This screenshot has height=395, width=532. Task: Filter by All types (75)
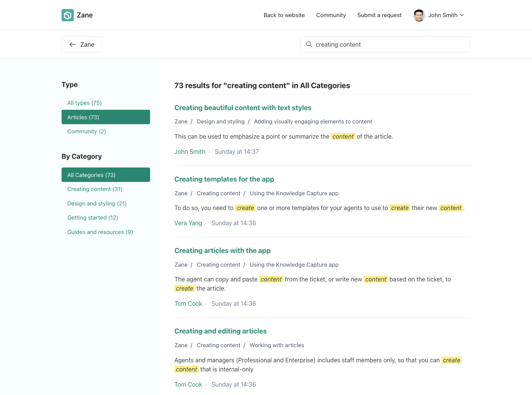84,103
